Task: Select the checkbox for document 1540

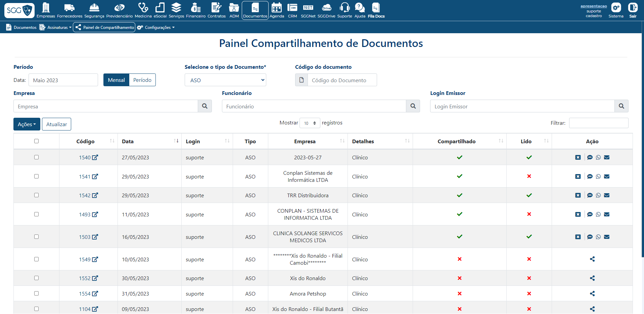Action: 36,157
